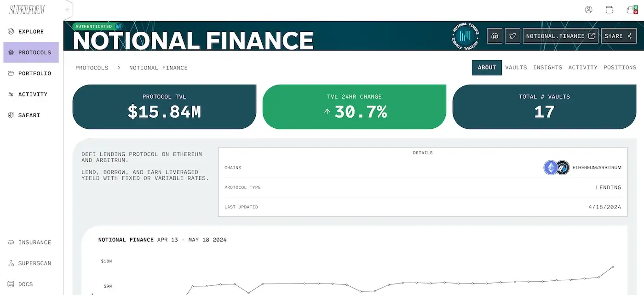Switch to the Vaults tab
The width and height of the screenshot is (644, 295).
pyautogui.click(x=516, y=68)
